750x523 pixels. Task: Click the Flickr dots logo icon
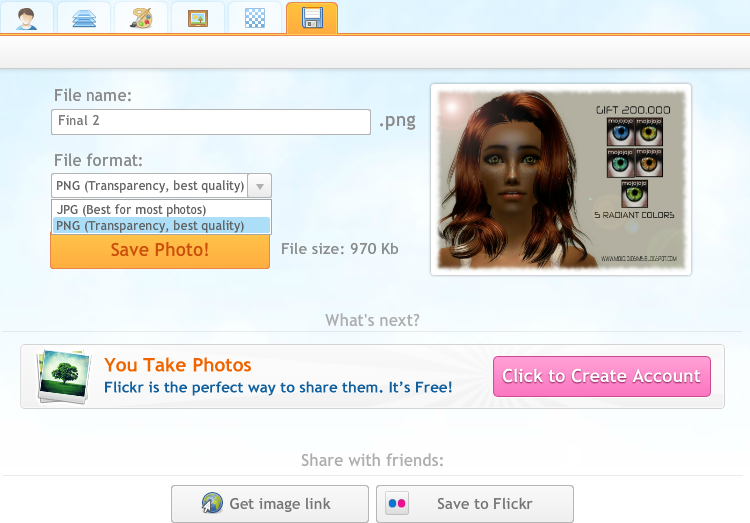[x=397, y=503]
